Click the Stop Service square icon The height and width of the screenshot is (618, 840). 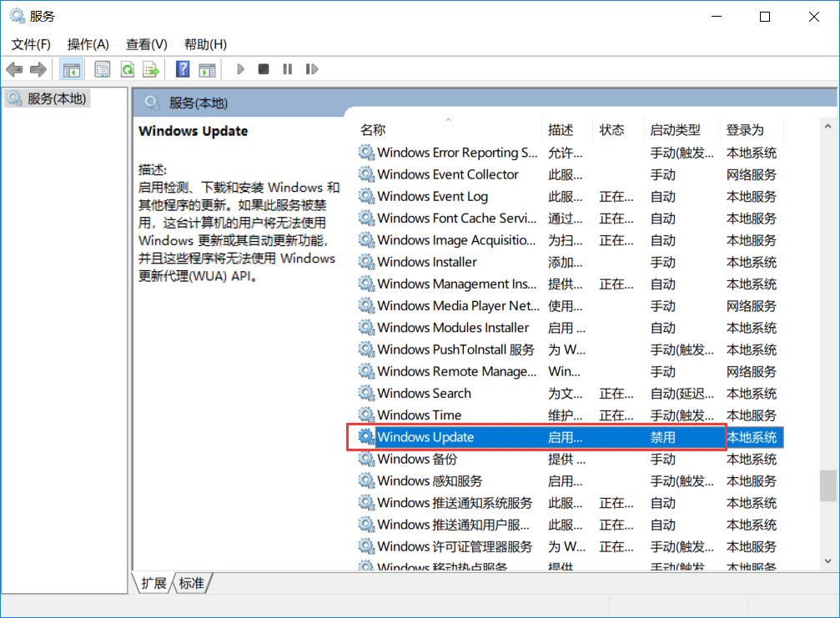264,69
